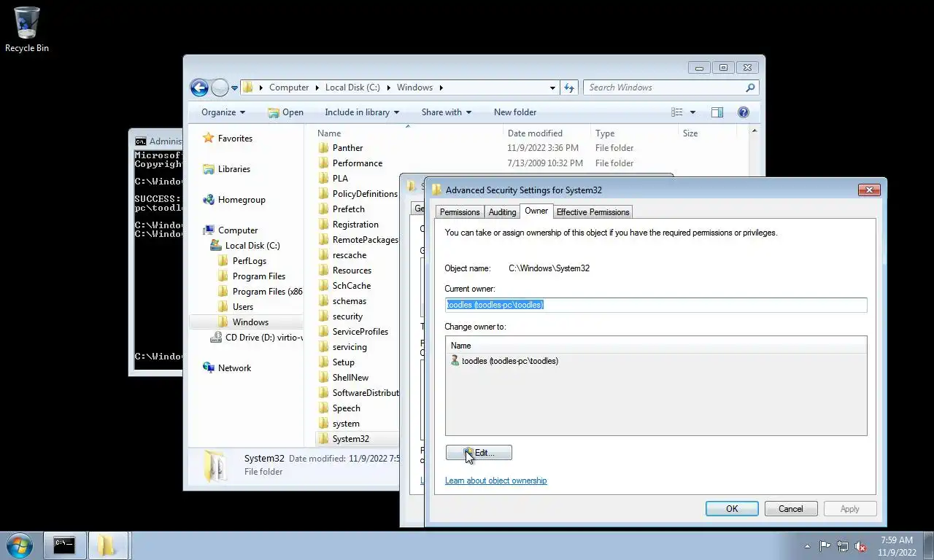934x560 pixels.
Task: Click OK in Advanced Security Settings
Action: 732,509
